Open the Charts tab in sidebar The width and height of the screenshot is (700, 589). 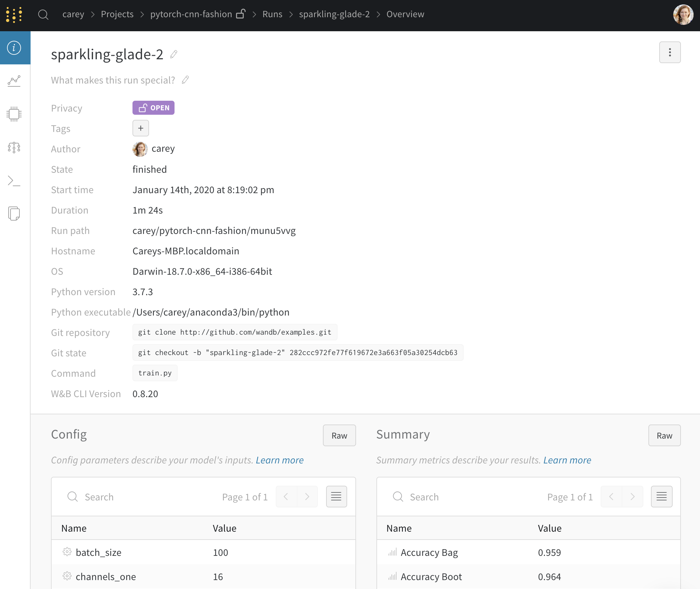(x=14, y=81)
